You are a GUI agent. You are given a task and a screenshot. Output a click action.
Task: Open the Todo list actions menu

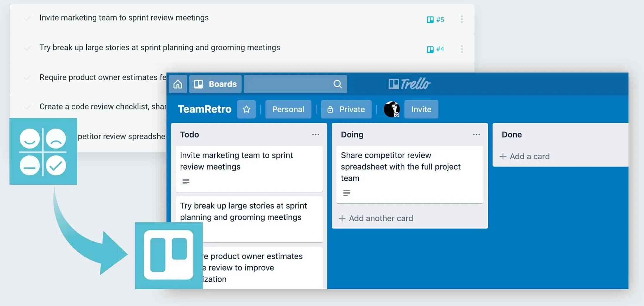(x=316, y=134)
